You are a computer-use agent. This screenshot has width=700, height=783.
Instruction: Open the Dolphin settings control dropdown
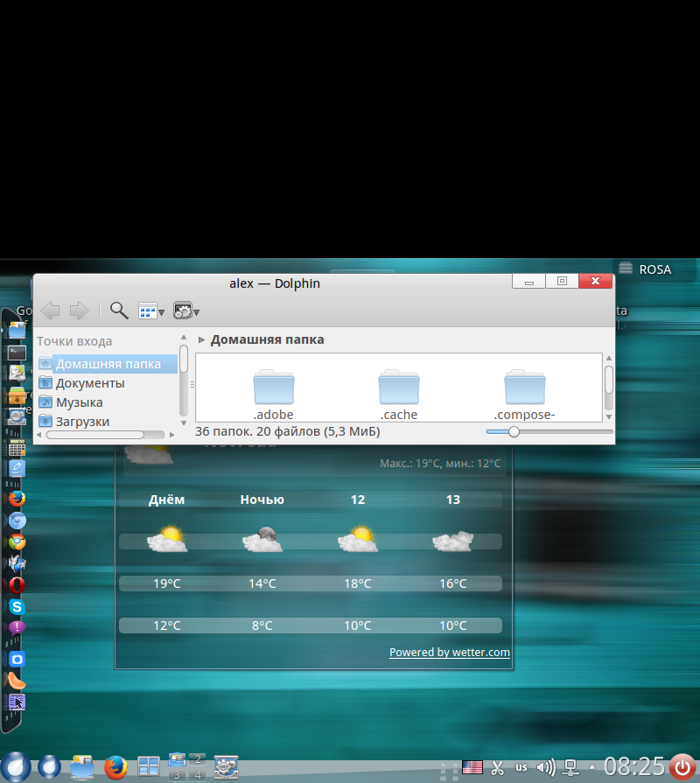[x=186, y=311]
